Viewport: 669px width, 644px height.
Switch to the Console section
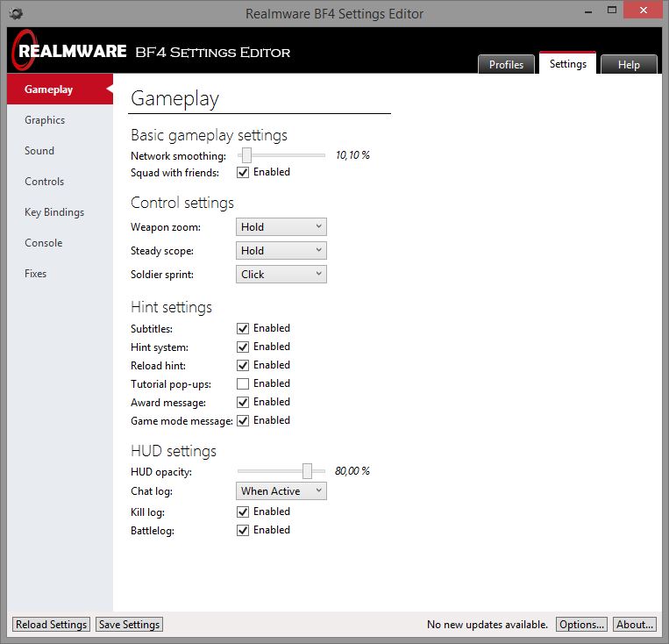pos(60,243)
